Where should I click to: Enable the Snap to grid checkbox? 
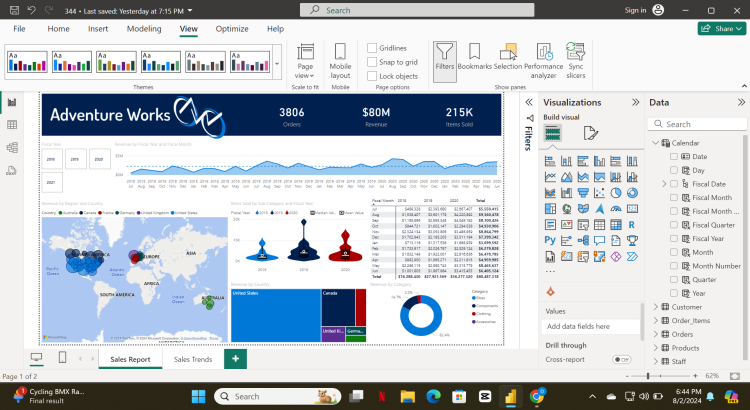pos(372,62)
